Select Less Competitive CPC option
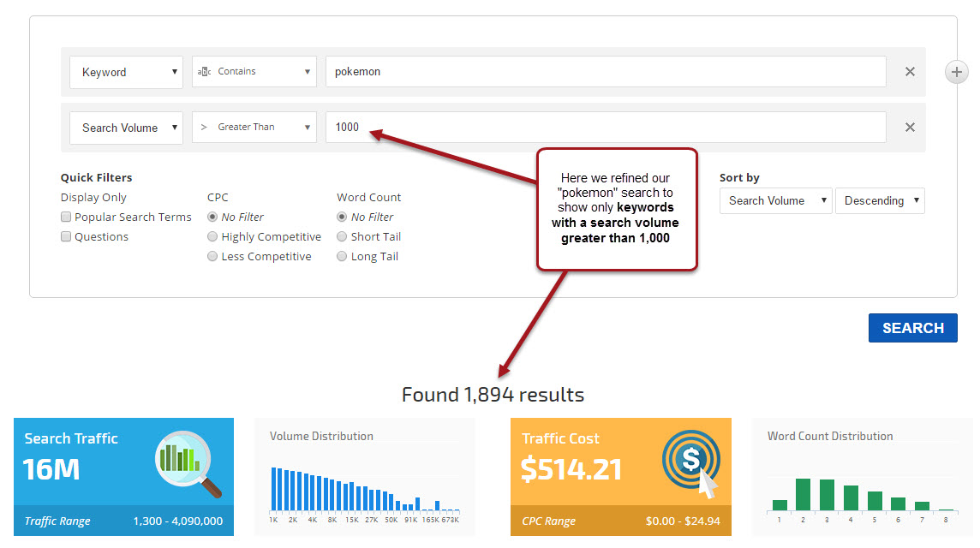The image size is (980, 548). click(212, 257)
